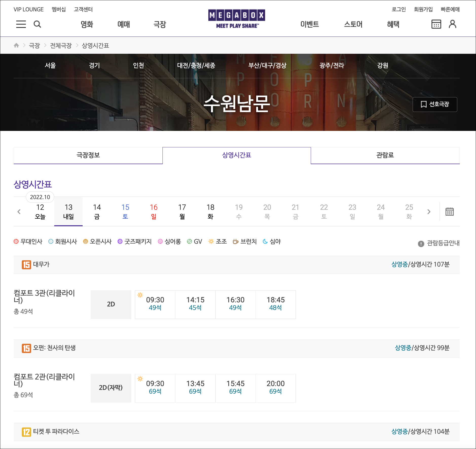Click the MEGABOX logo
Image resolution: width=476 pixels, height=449 pixels.
pos(237,19)
